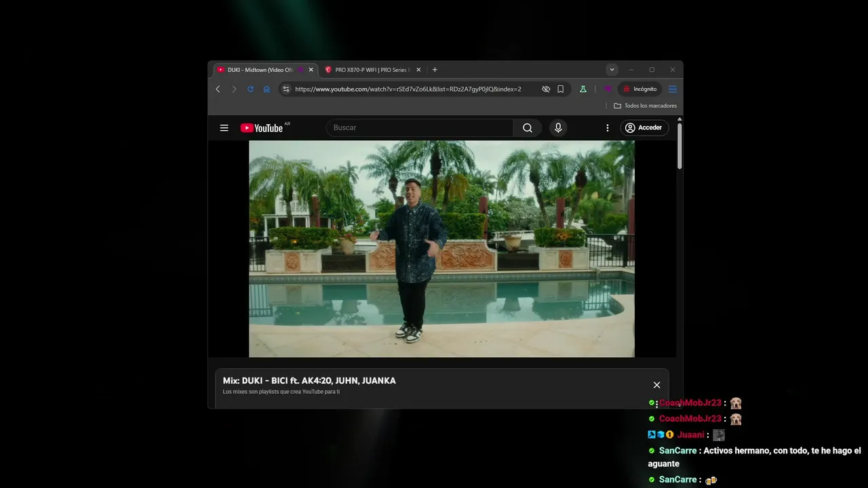Close the Mix playlist panel
The width and height of the screenshot is (868, 488).
pos(656,385)
